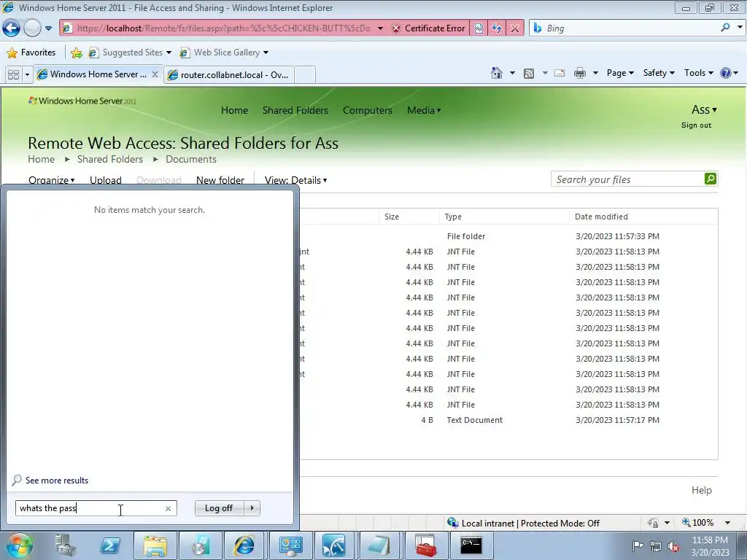Viewport: 747px width, 560px height.
Task: Click the green file search button
Action: coord(711,179)
